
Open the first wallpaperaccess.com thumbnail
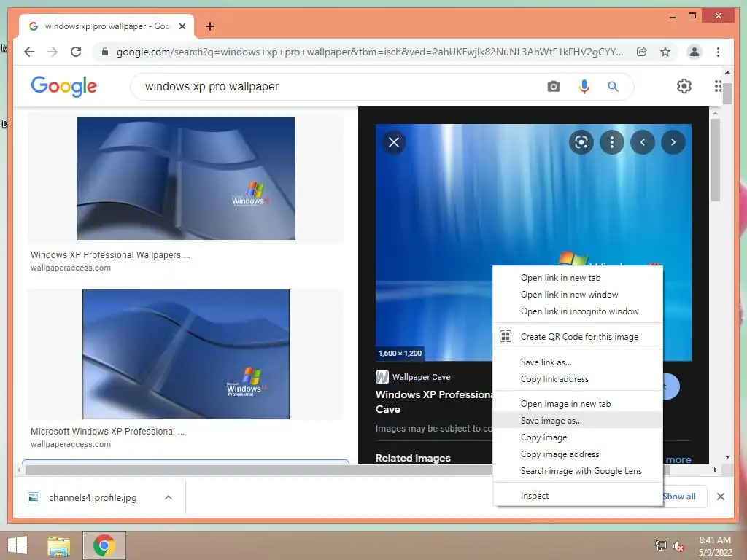point(186,178)
